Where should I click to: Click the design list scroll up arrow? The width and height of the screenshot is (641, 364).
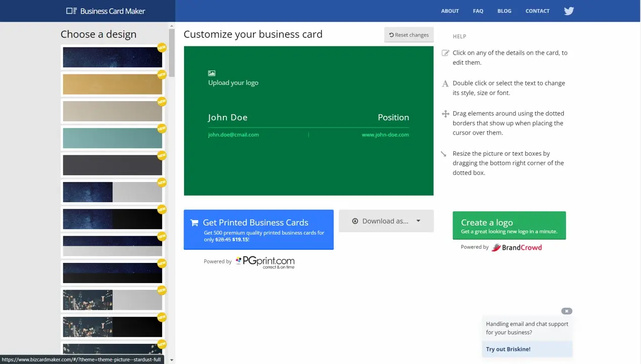(x=171, y=25)
